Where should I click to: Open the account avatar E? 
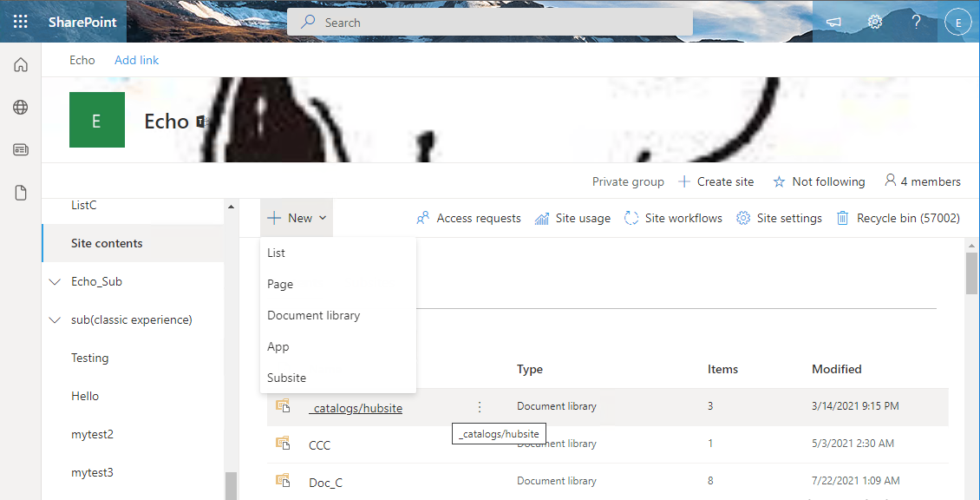pos(957,23)
